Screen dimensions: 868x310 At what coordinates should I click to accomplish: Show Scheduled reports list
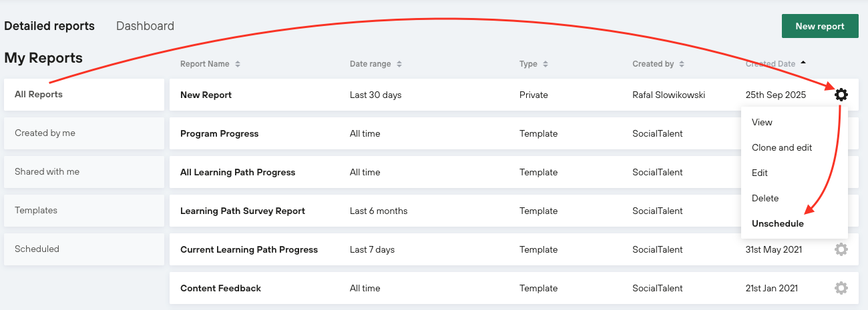(x=37, y=249)
